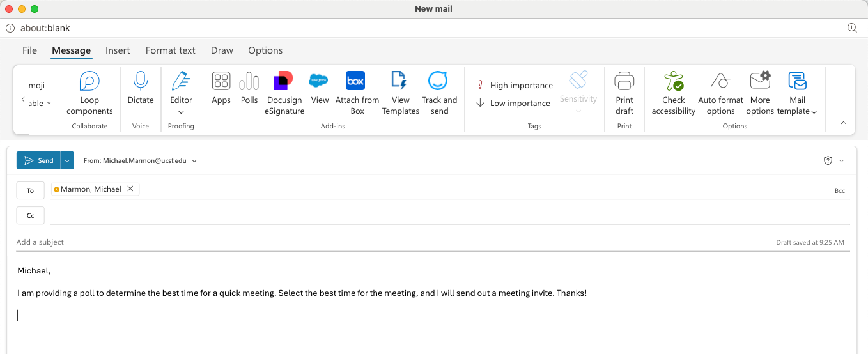The image size is (868, 354).
Task: Switch to the Insert tab
Action: [118, 50]
